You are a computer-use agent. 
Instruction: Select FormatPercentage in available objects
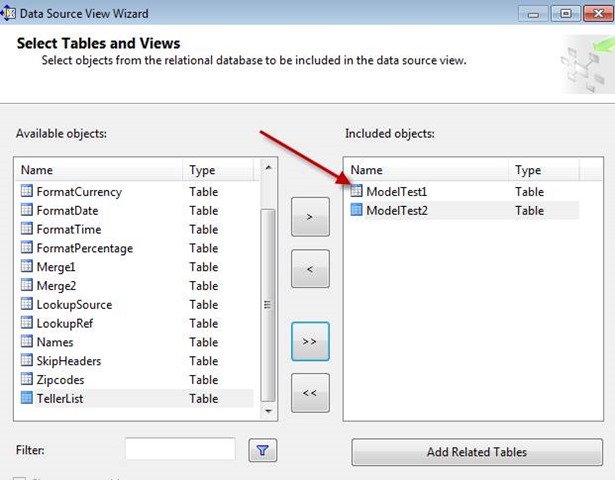[84, 248]
